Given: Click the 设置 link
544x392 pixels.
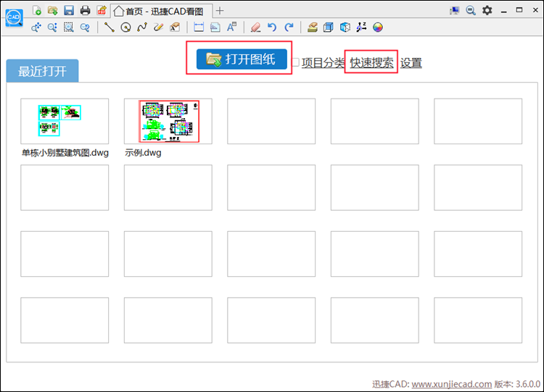Looking at the screenshot, I should click(x=411, y=63).
